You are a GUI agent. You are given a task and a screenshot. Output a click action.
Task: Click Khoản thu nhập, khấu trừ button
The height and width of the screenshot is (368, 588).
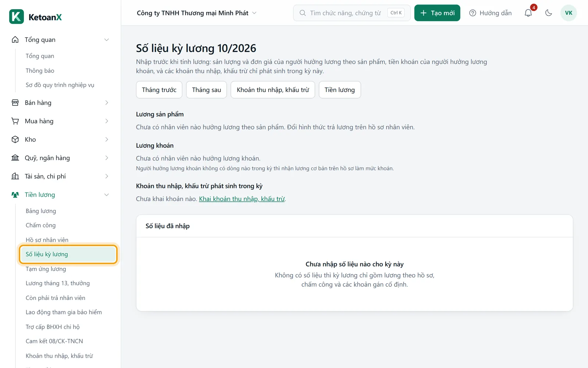coord(273,90)
